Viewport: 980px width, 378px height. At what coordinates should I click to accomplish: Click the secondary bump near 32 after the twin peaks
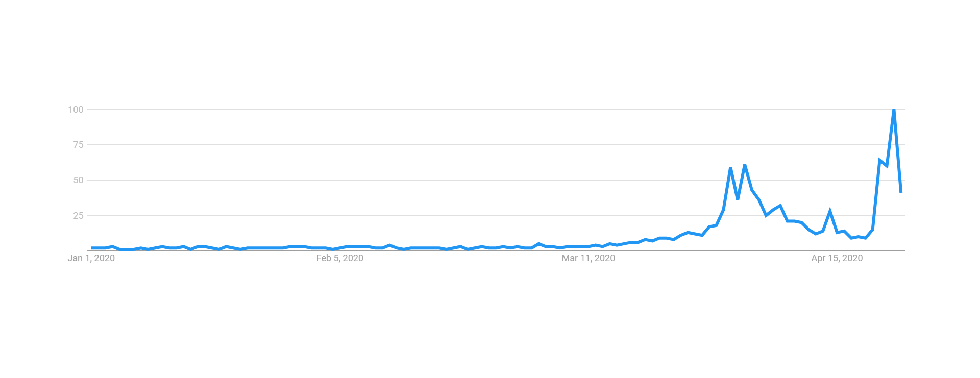pos(780,206)
